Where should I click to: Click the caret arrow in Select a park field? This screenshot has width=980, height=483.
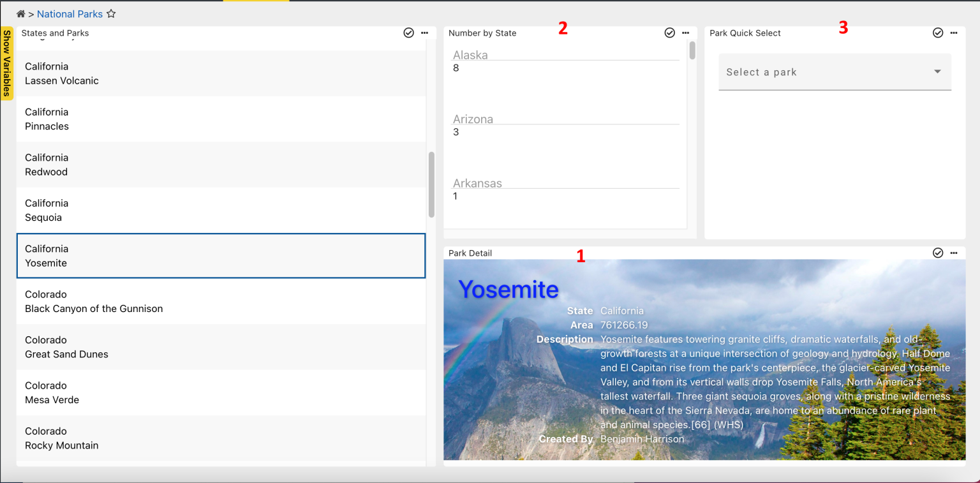[x=936, y=71]
